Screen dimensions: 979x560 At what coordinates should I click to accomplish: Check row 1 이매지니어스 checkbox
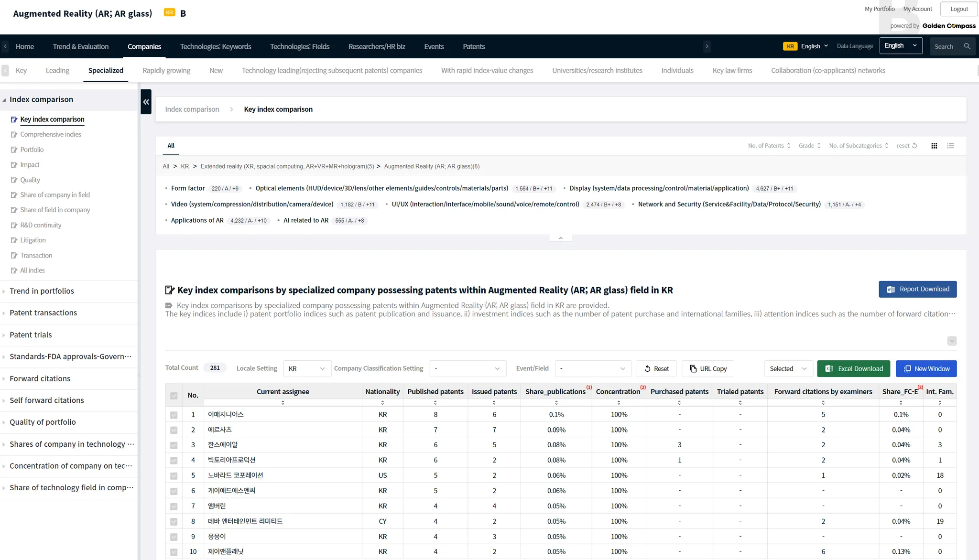pyautogui.click(x=174, y=415)
